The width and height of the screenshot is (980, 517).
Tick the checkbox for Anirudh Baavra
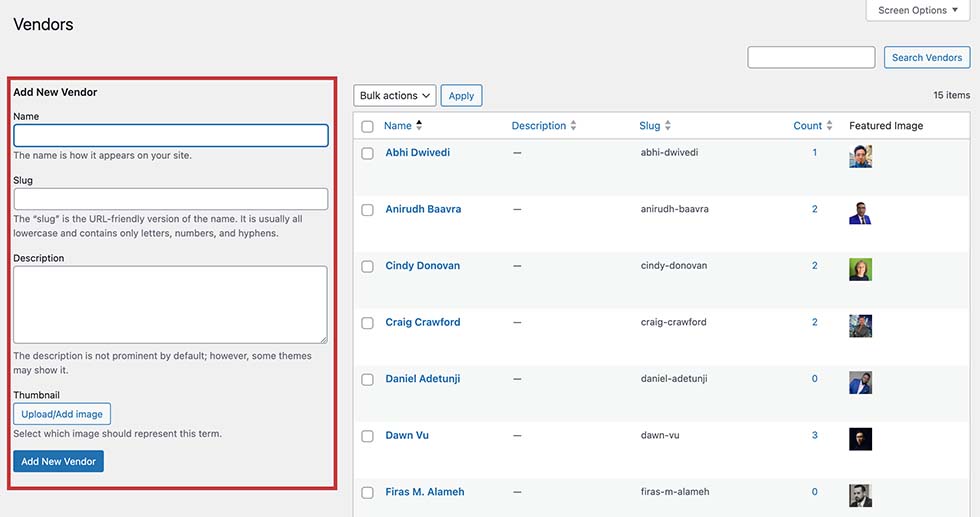(x=368, y=210)
